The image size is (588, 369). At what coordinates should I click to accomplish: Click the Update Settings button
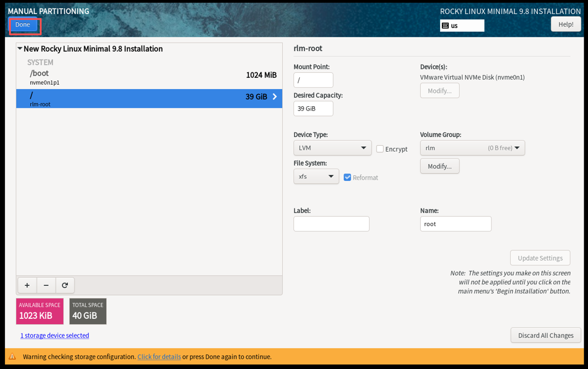540,258
